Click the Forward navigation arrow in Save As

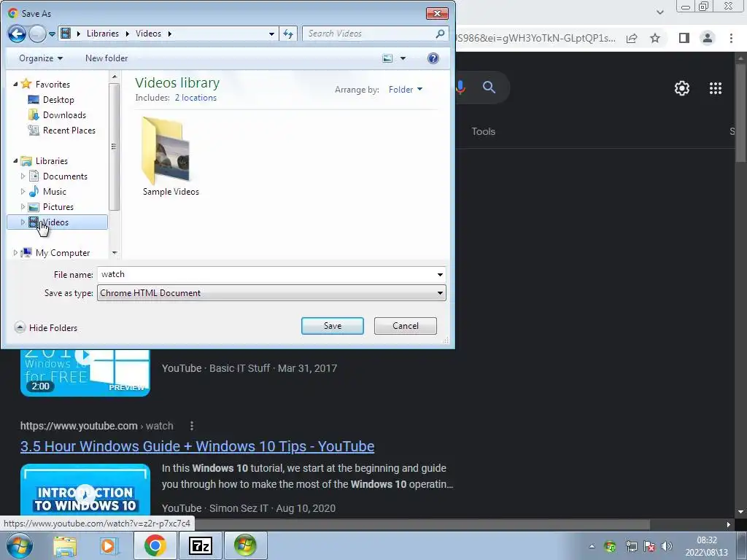(37, 34)
